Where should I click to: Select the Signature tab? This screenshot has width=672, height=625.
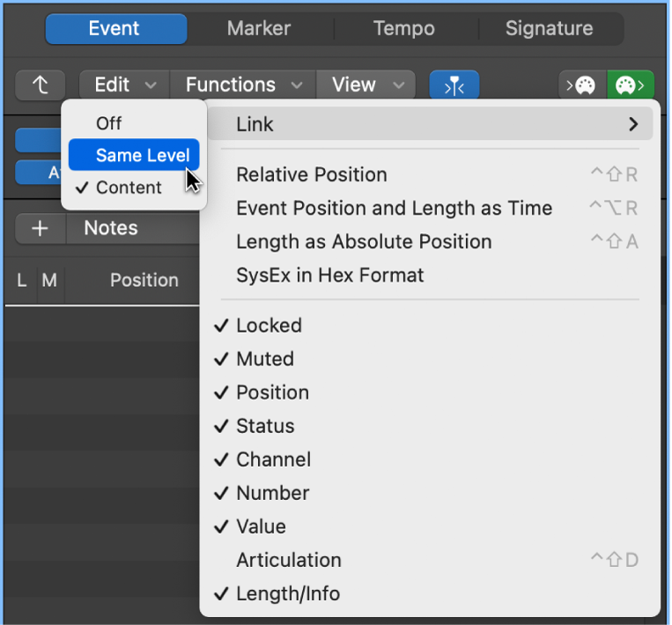click(x=548, y=28)
